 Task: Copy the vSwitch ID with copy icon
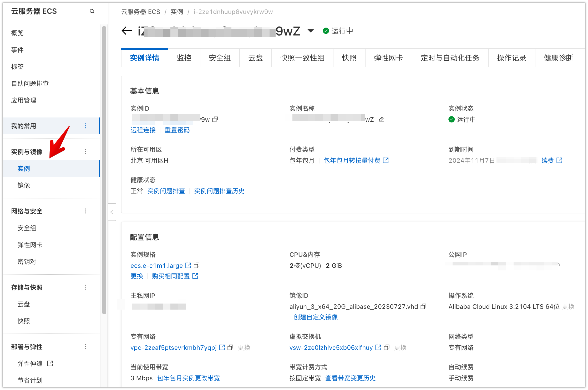(x=387, y=348)
